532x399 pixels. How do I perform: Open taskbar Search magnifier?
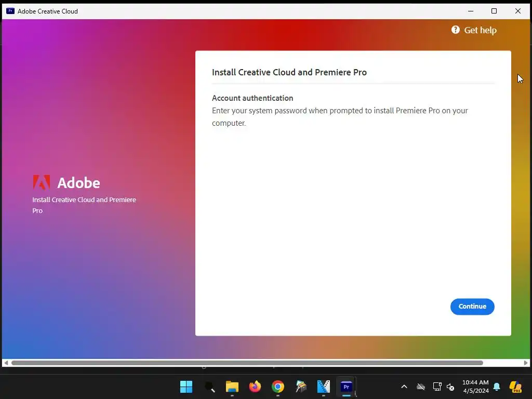[209, 387]
